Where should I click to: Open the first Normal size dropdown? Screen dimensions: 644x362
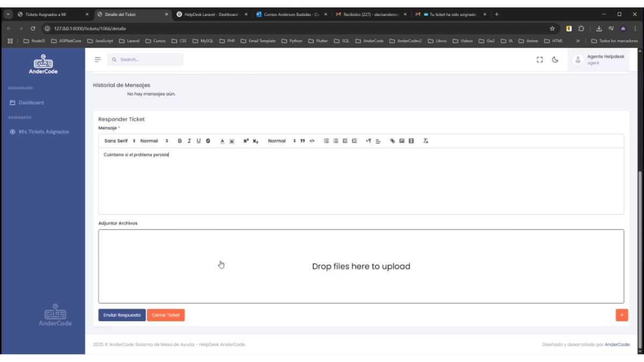[154, 141]
